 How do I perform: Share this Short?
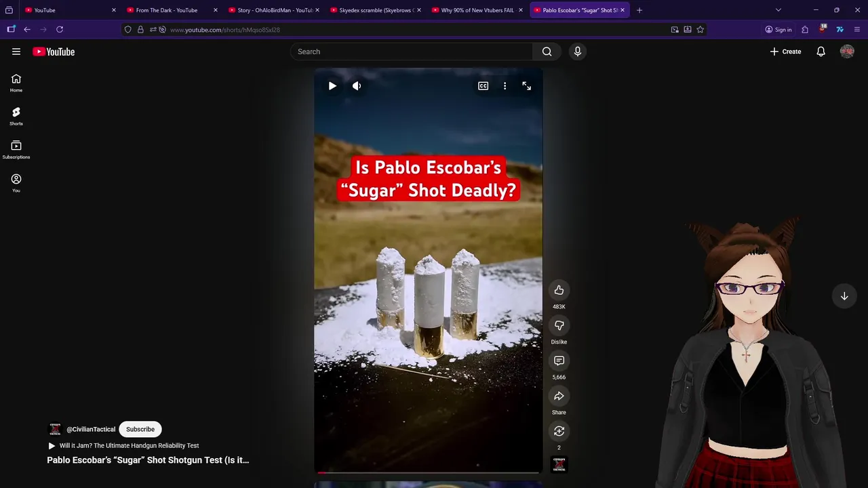(x=559, y=396)
